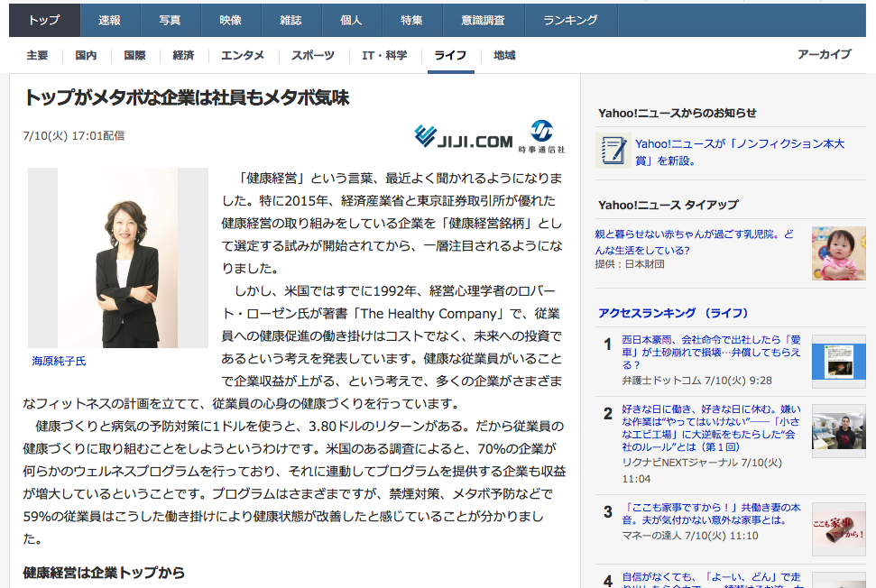The height and width of the screenshot is (588, 876).
Task: Click the 時事通信社 logo
Action: point(541,136)
